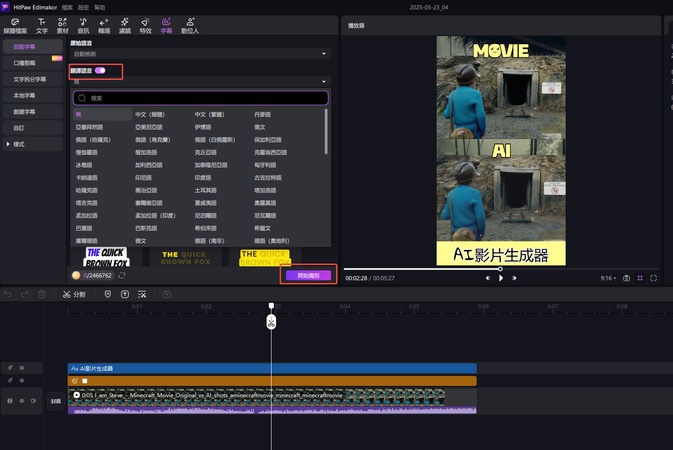Open the 媒體檔案 media files panel

click(x=16, y=24)
